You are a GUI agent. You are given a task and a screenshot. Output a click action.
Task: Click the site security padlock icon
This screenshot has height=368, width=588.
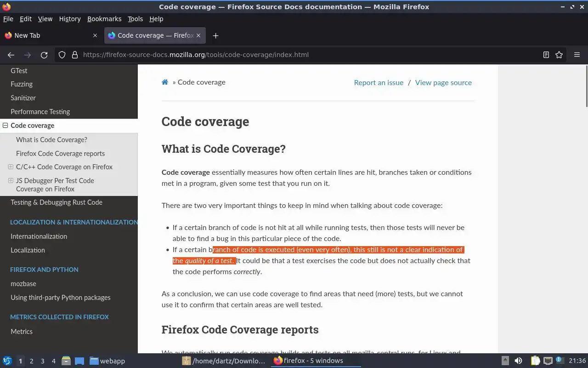(x=75, y=55)
